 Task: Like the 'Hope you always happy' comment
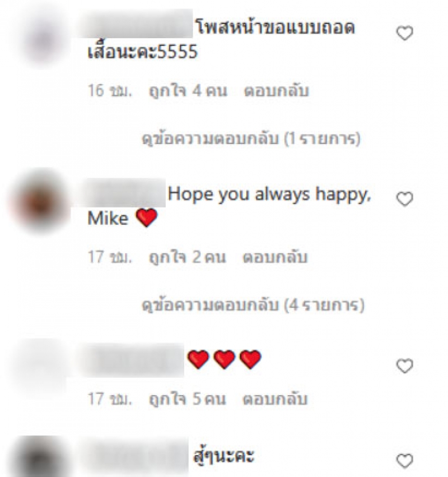[404, 199]
